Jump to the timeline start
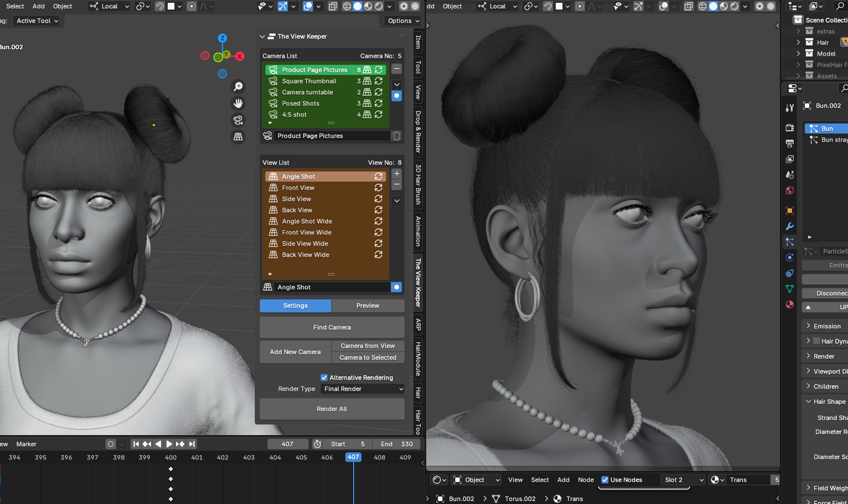This screenshot has height=504, width=848. [x=136, y=444]
